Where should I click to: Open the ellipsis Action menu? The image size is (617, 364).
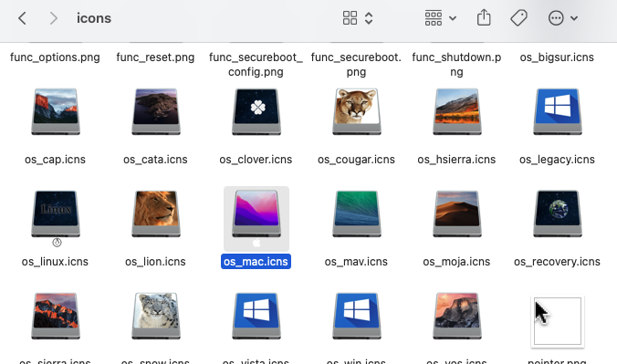pyautogui.click(x=563, y=18)
